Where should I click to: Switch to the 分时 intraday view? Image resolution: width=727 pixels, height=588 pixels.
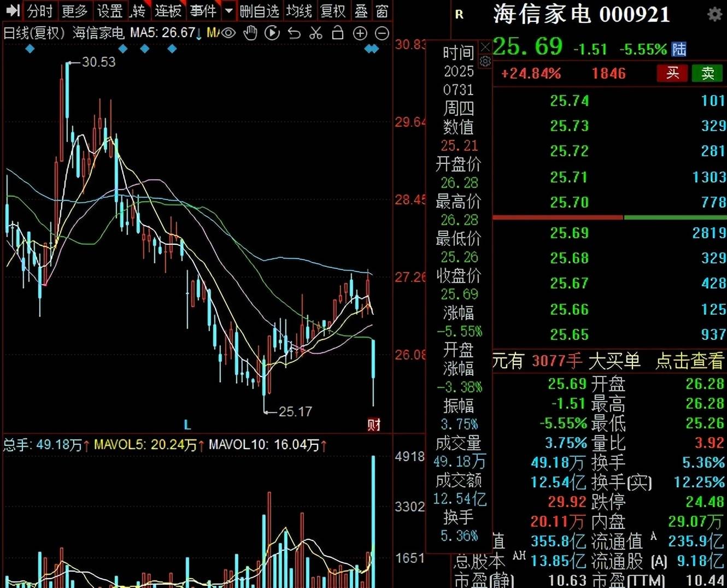click(x=39, y=11)
